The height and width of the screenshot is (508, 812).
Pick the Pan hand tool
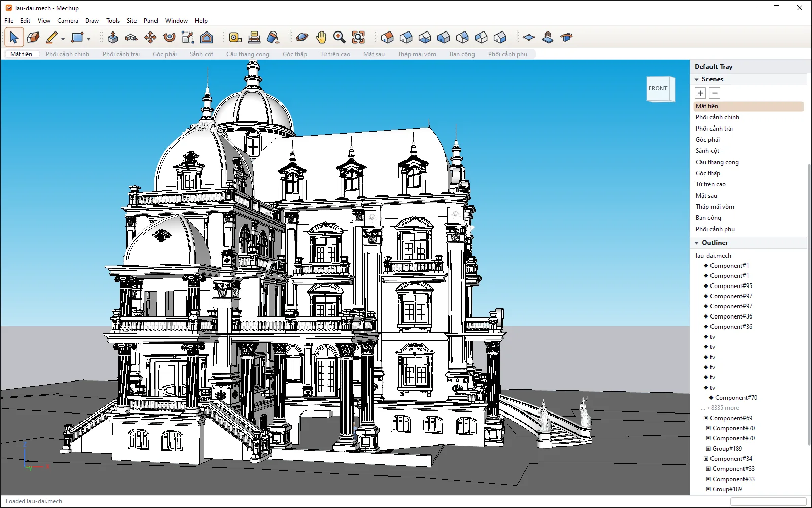pyautogui.click(x=321, y=37)
